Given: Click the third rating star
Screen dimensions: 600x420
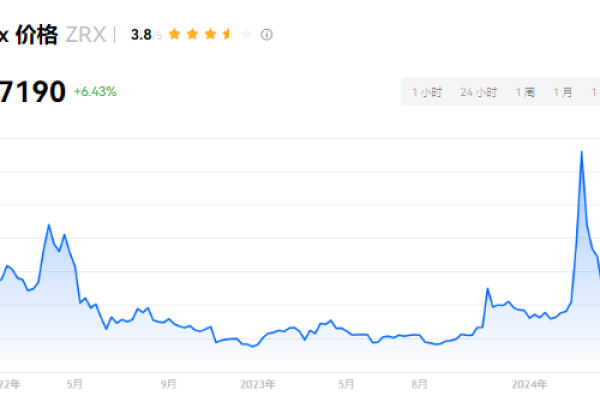Looking at the screenshot, I should pos(209,34).
